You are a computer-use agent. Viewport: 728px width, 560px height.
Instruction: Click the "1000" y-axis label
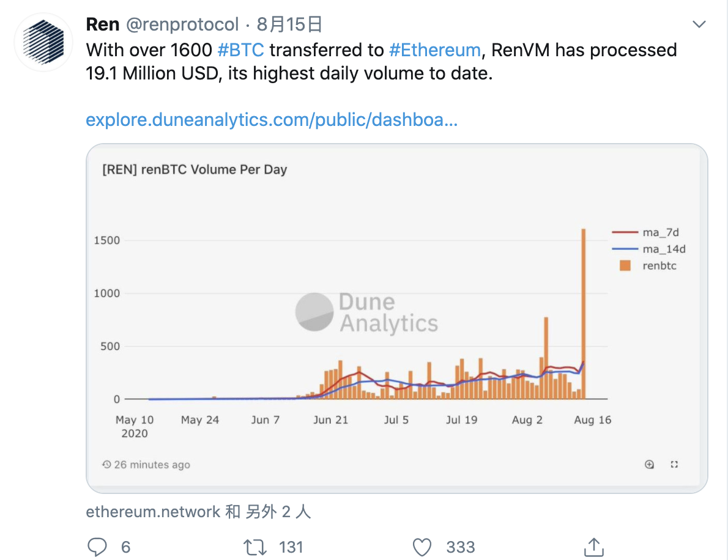pyautogui.click(x=107, y=293)
